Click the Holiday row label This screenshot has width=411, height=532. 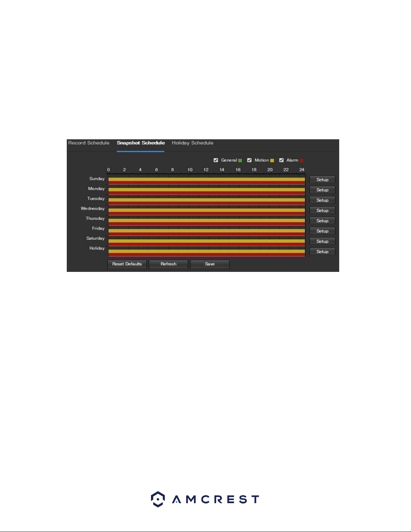(97, 248)
